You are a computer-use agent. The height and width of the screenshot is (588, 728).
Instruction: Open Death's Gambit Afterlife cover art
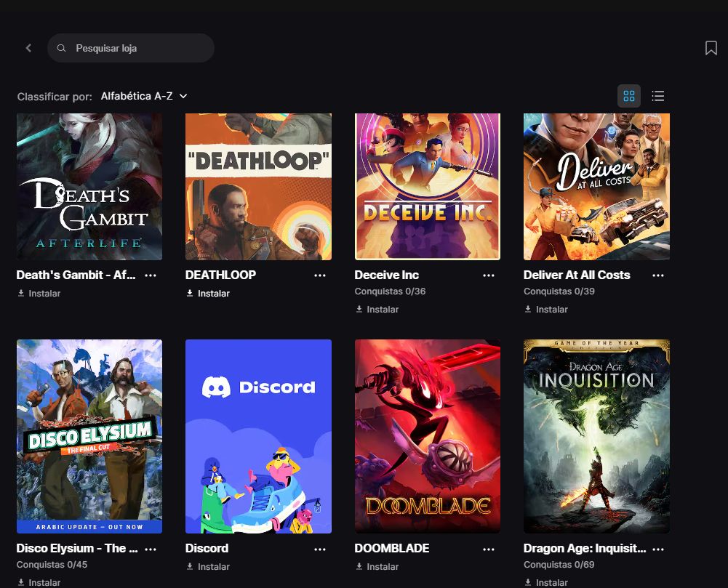pos(89,187)
